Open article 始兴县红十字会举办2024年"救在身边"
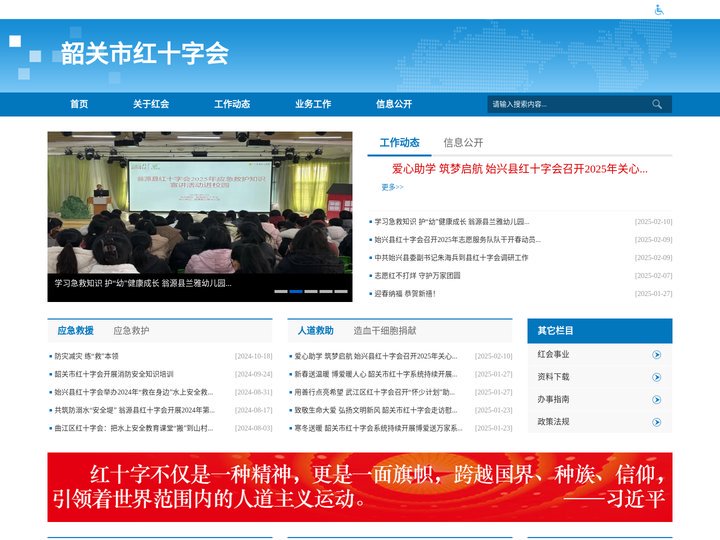The width and height of the screenshot is (720, 540). click(x=134, y=392)
